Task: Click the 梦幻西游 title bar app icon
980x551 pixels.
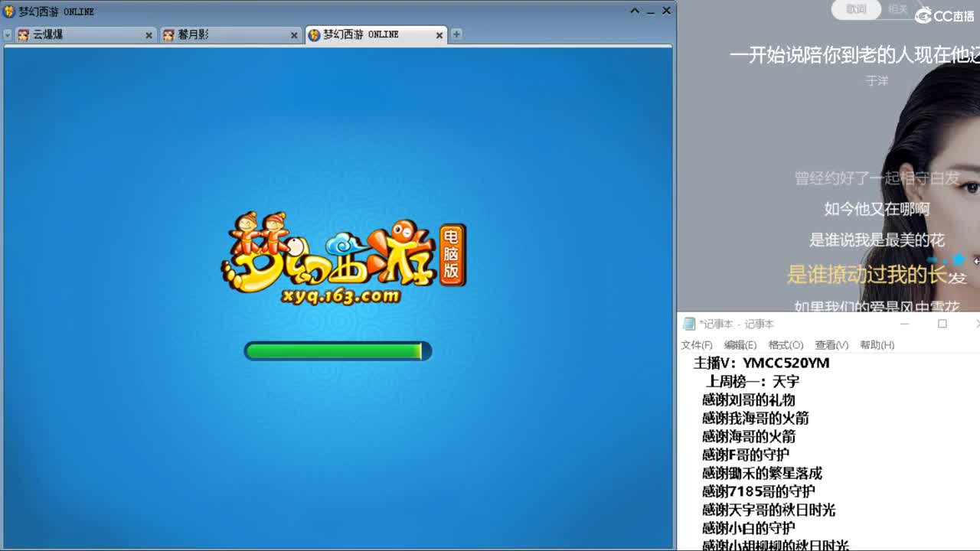Action: point(9,11)
